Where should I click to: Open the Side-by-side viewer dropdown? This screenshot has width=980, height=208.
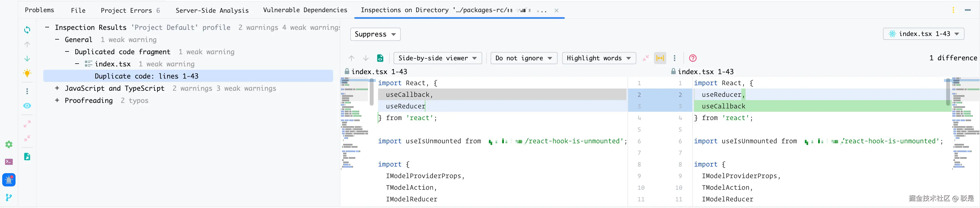(x=438, y=58)
